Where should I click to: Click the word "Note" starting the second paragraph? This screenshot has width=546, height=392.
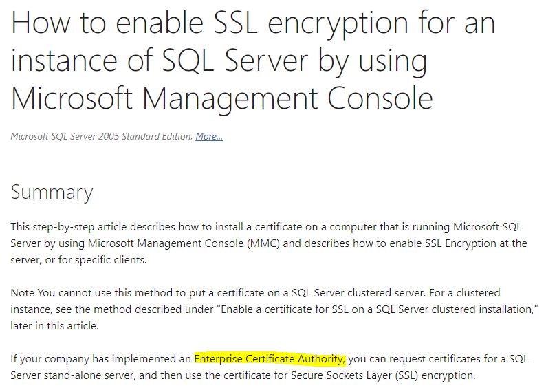(x=22, y=293)
